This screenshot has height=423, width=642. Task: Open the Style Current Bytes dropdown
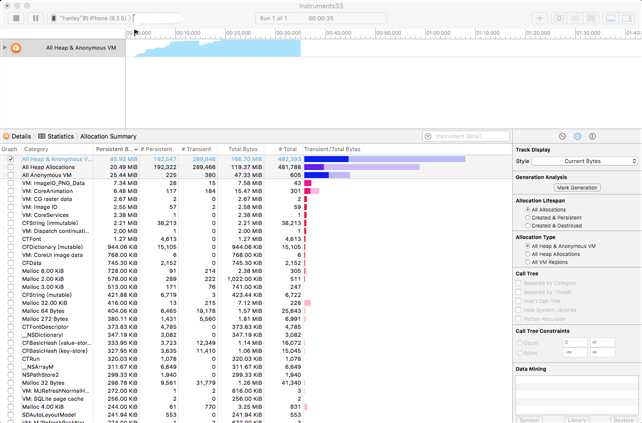tap(585, 161)
